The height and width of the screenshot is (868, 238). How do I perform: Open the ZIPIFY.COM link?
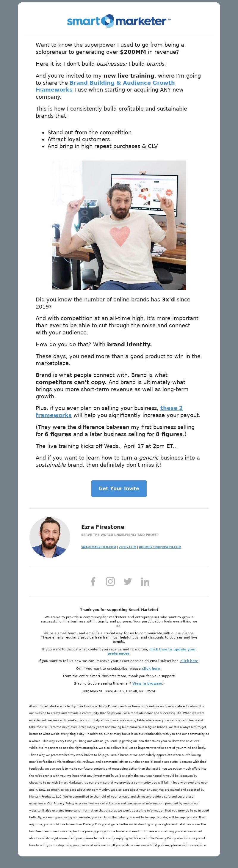127,547
